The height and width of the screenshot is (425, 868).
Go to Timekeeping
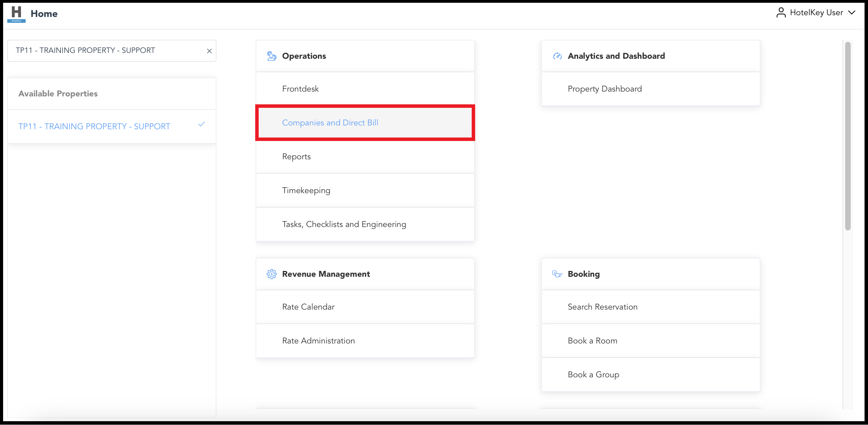tap(306, 190)
